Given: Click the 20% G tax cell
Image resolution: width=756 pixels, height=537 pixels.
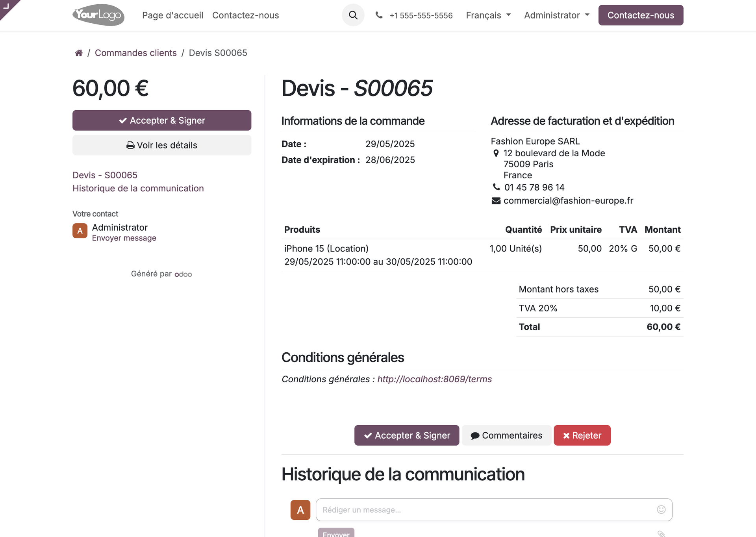Looking at the screenshot, I should tap(623, 248).
